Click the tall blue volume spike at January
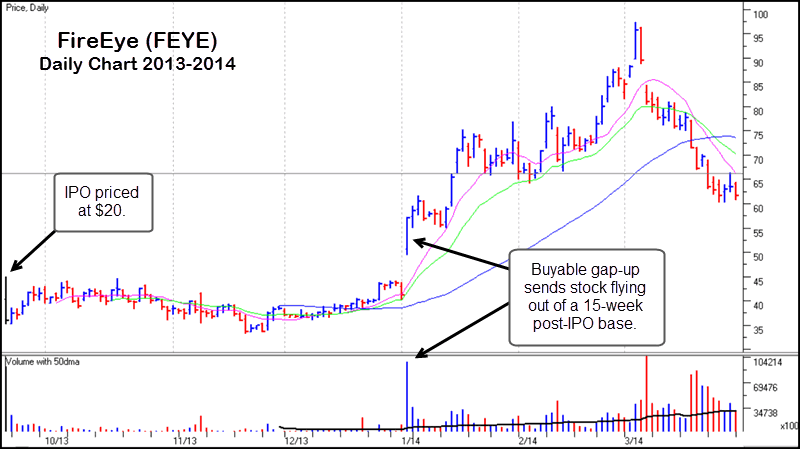800x449 pixels. point(407,398)
